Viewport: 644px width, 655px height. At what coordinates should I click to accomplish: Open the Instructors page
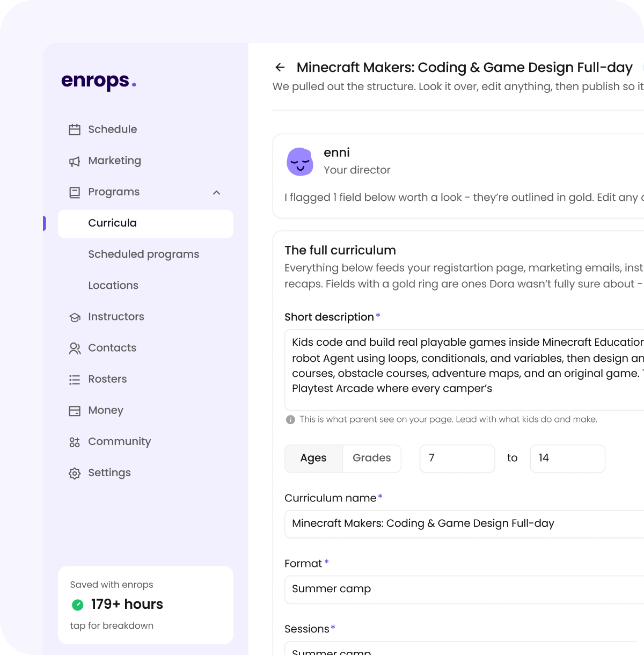pos(145,317)
